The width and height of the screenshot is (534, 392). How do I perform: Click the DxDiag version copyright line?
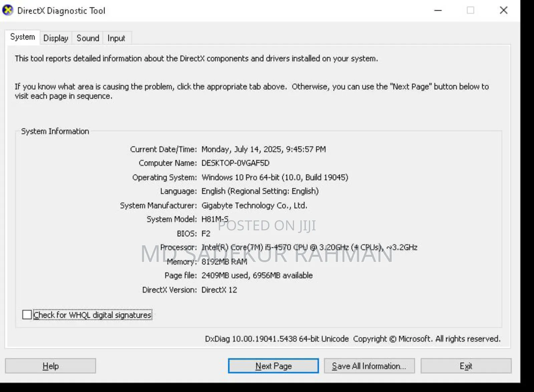click(353, 339)
